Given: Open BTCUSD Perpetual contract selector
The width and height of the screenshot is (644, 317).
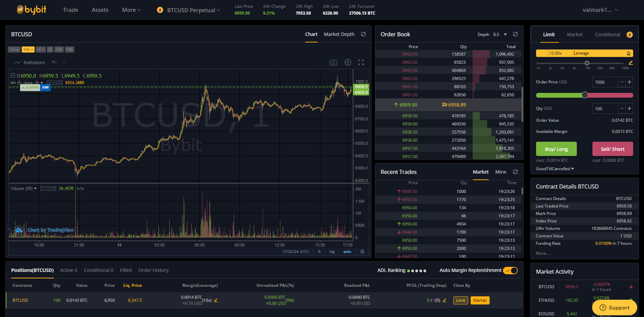Looking at the screenshot, I should coord(189,10).
